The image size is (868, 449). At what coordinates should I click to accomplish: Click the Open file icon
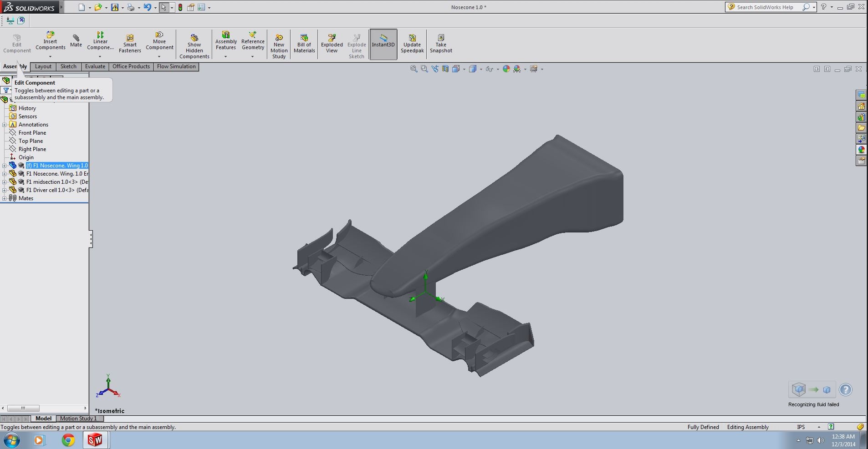click(x=97, y=7)
